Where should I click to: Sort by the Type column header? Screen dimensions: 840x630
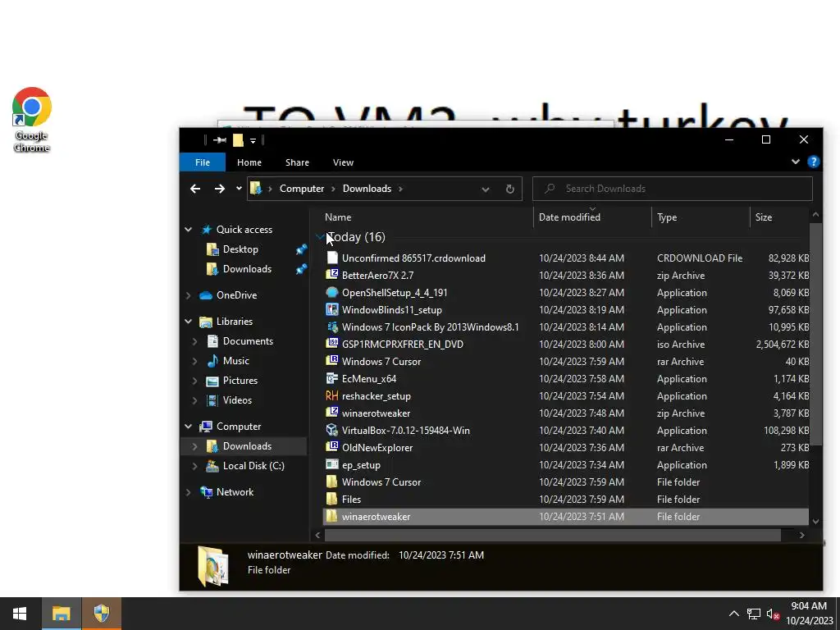pos(667,217)
